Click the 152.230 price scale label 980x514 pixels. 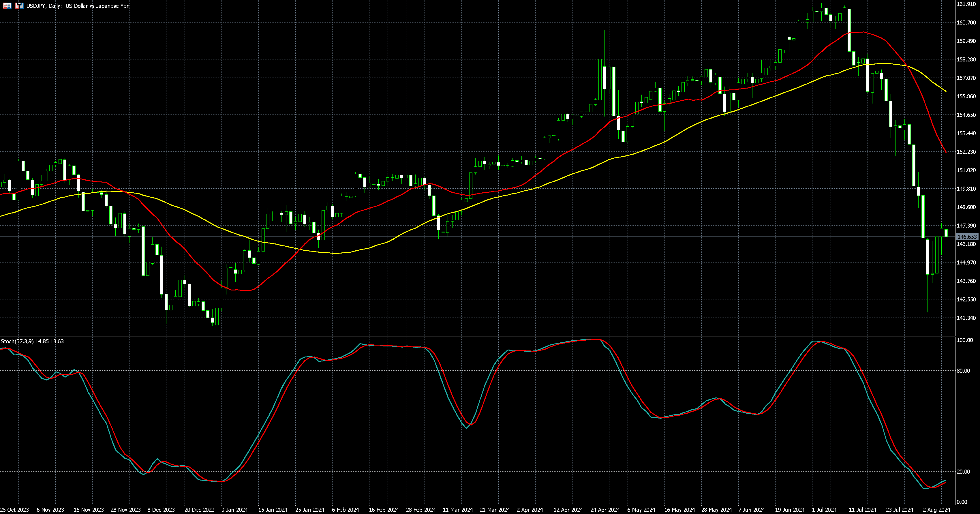tap(966, 151)
